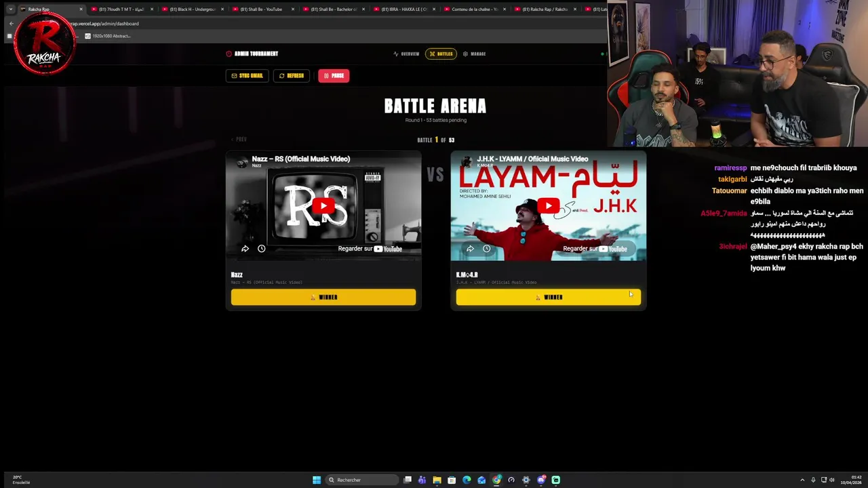Image resolution: width=868 pixels, height=488 pixels.
Task: Declare K.M04.R as the battle winner
Action: pyautogui.click(x=549, y=297)
